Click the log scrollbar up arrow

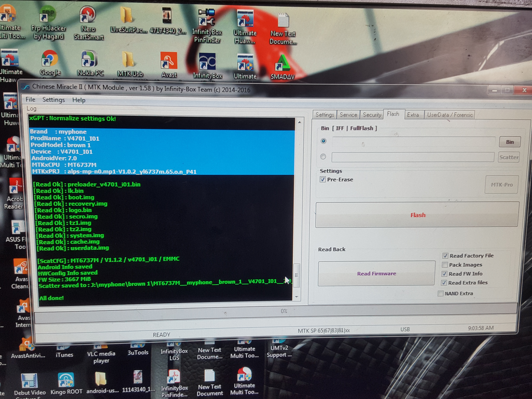(x=299, y=122)
